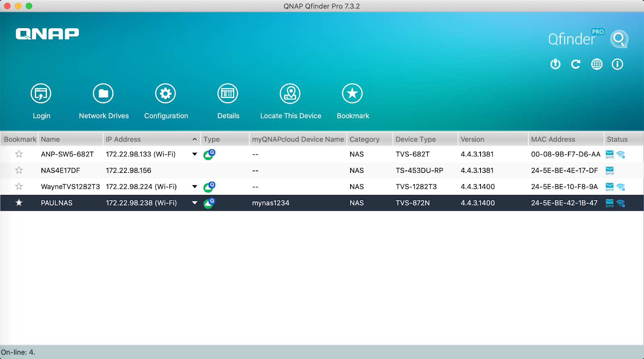Click MAC address 24-5E-BE-10-F8-9A

pos(564,187)
